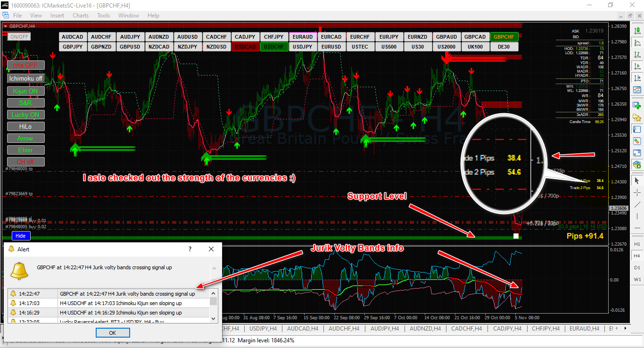Click the alert list scrollbar up arrow
Image resolution: width=644 pixels, height=348 pixels.
tap(214, 292)
